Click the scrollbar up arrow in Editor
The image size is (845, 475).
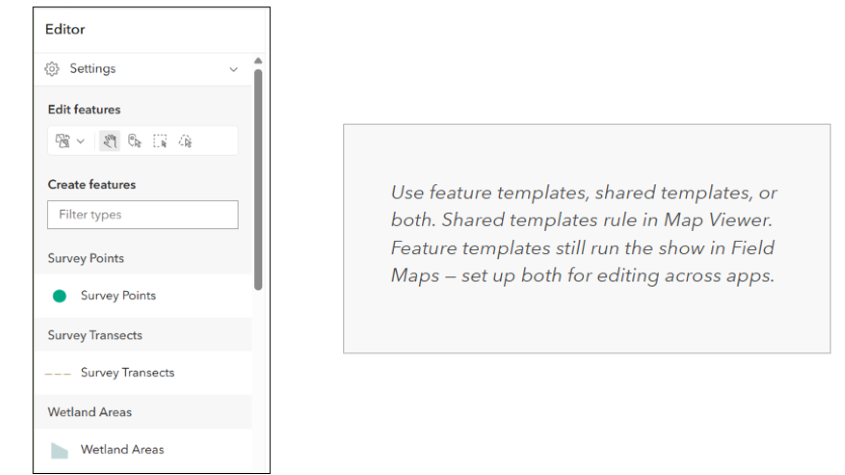click(258, 61)
